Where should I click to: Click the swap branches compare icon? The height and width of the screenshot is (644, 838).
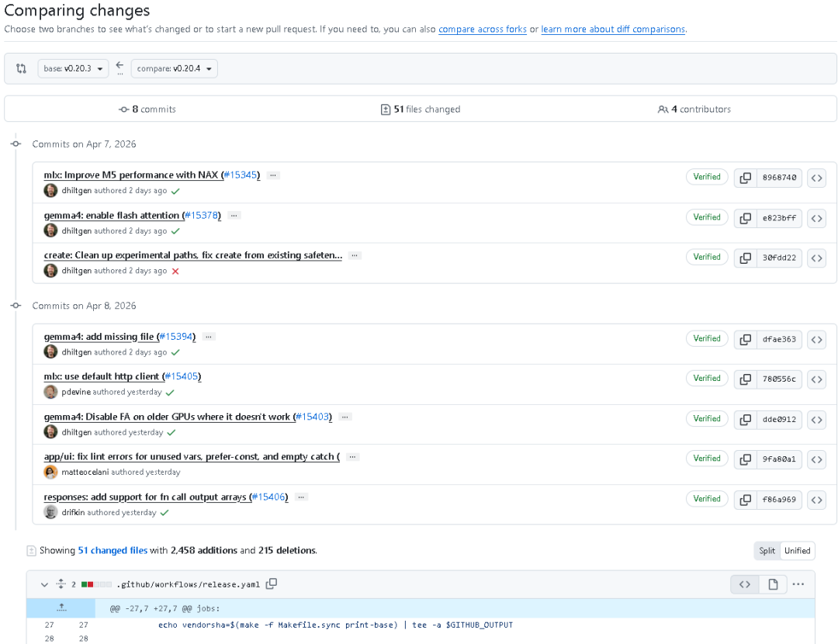[21, 68]
